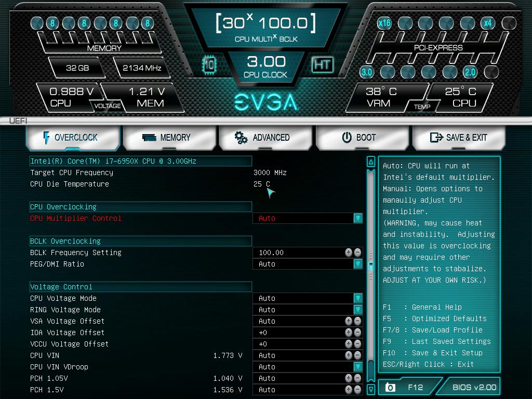Click plus stepper on BCLK Frequency Setting

(x=350, y=252)
